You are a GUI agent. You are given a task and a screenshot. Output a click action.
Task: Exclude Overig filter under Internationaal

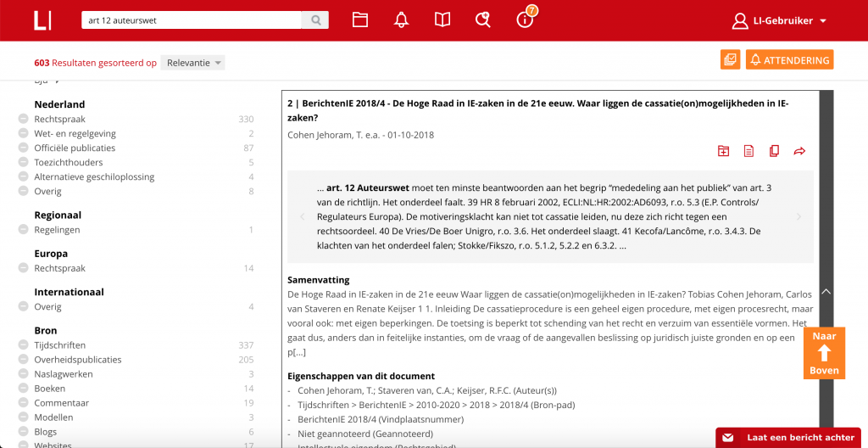23,306
